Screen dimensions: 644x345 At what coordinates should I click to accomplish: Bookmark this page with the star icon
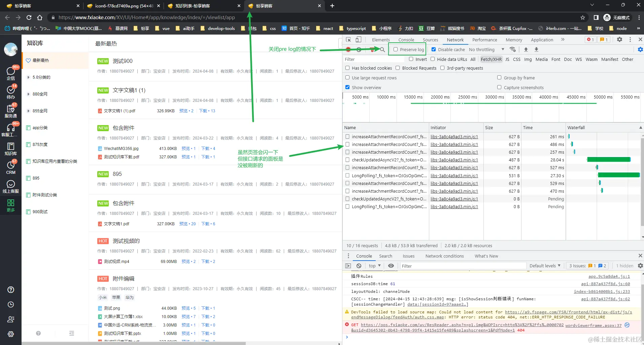(583, 17)
